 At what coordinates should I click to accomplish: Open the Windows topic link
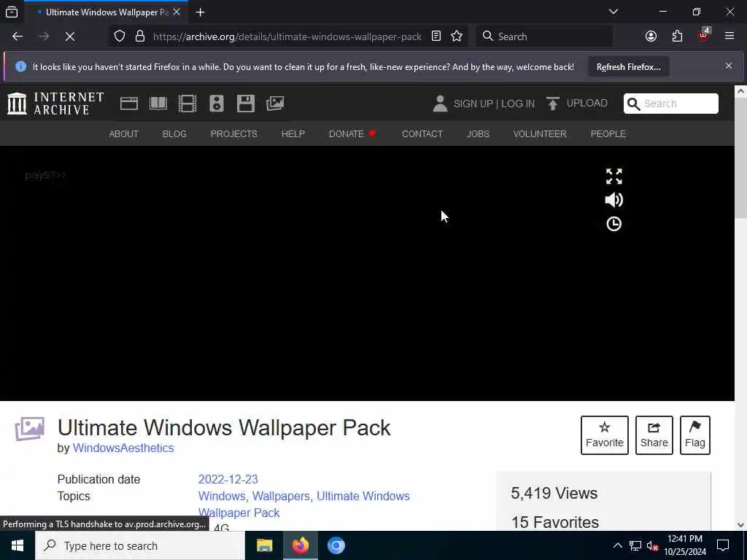(x=222, y=496)
